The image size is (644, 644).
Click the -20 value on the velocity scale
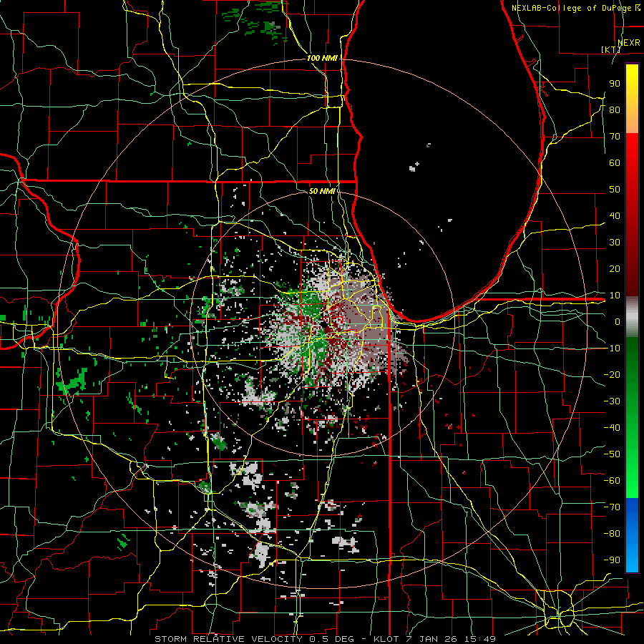pos(612,374)
